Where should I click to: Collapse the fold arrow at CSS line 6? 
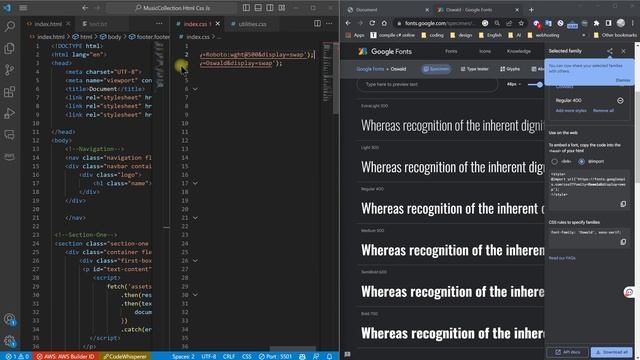click(x=195, y=89)
